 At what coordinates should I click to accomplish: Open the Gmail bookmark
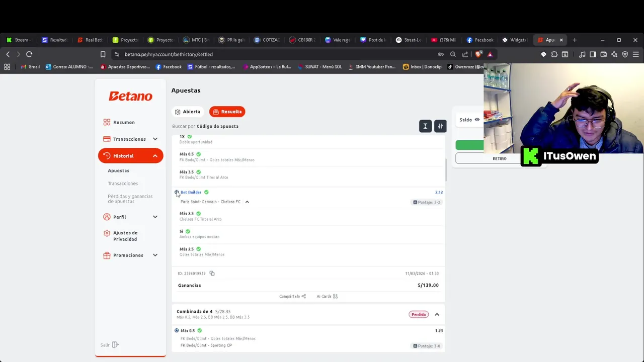point(30,67)
